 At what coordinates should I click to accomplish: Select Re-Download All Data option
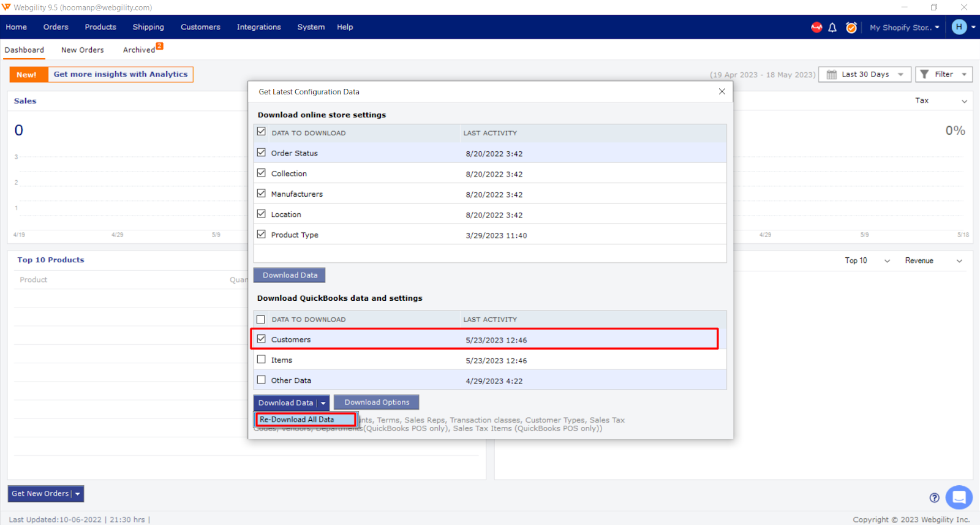[305, 420]
